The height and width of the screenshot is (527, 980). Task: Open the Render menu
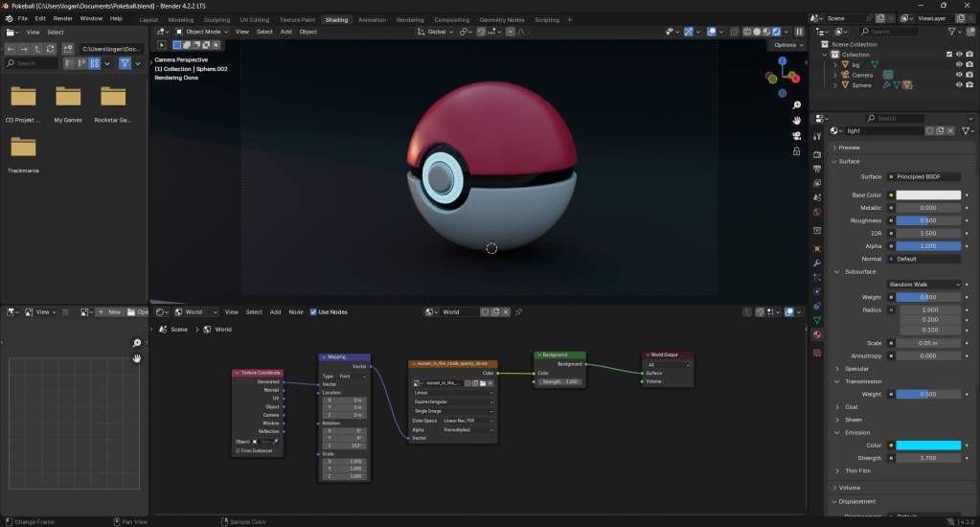(x=62, y=18)
